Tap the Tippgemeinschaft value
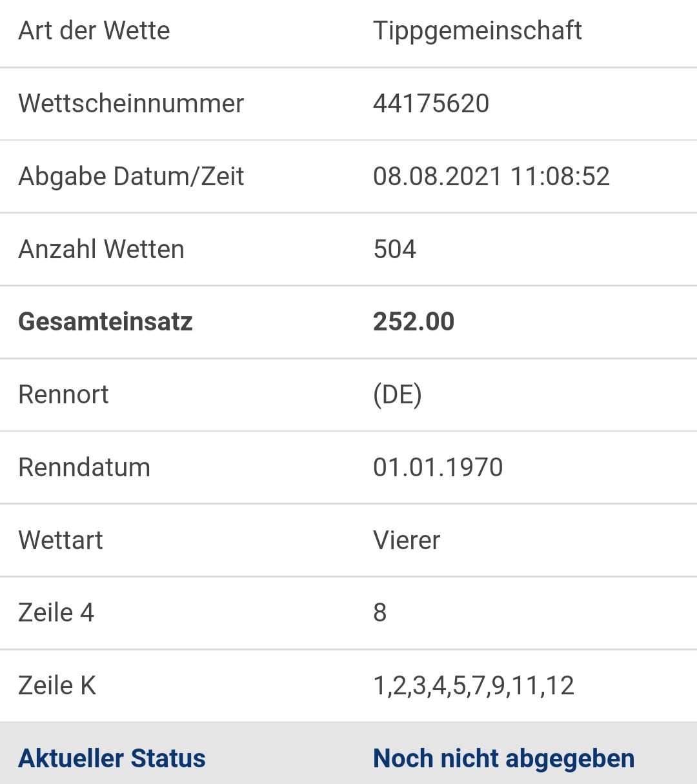The image size is (697, 784). [478, 32]
